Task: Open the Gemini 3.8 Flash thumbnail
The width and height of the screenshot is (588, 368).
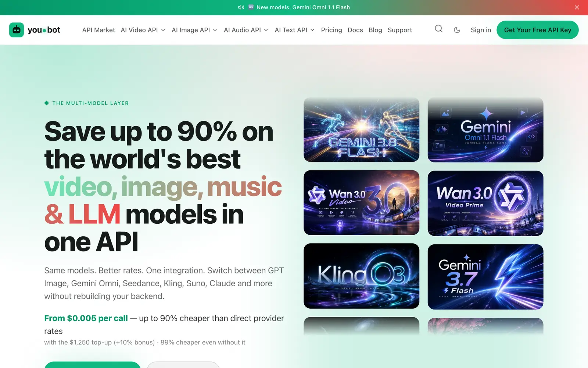Action: (x=361, y=130)
